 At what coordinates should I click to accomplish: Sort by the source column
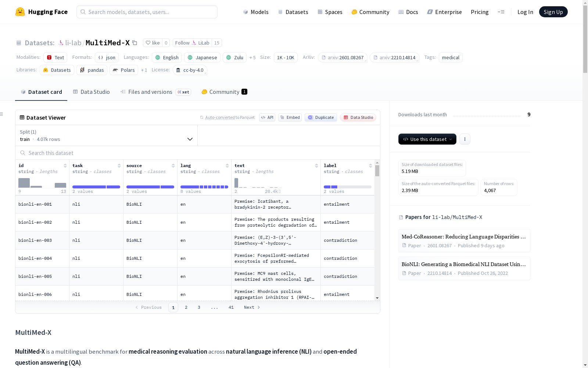pos(173,166)
